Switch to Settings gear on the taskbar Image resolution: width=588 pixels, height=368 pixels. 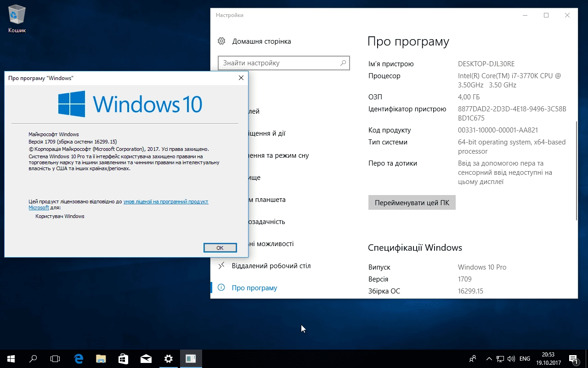pyautogui.click(x=169, y=358)
